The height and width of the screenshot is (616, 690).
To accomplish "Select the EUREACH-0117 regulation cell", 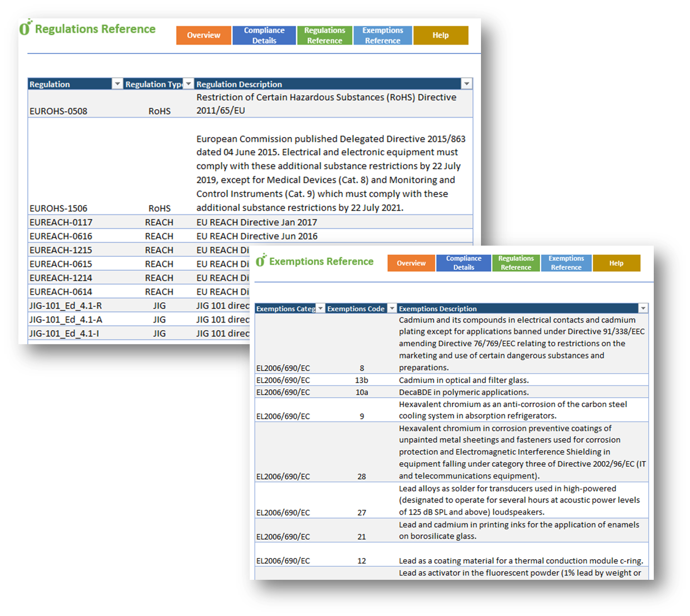I will pos(61,222).
